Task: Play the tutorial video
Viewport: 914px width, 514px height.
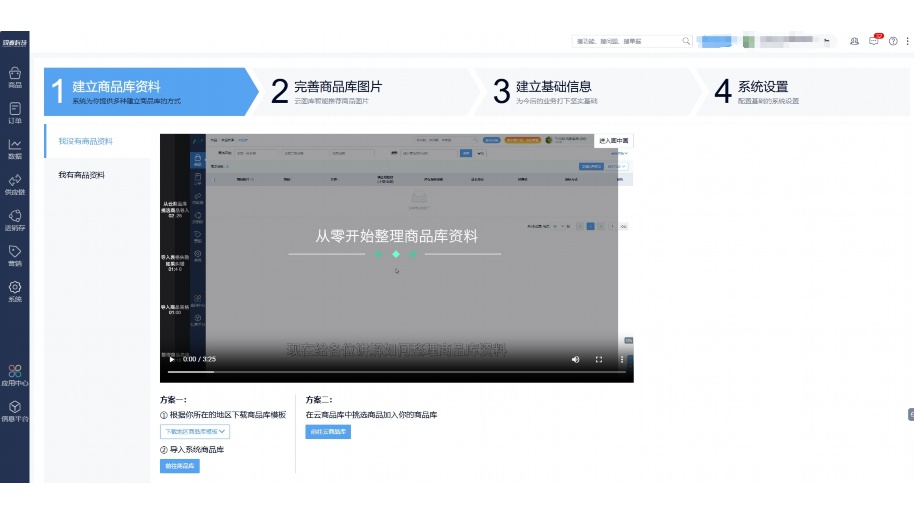Action: pyautogui.click(x=171, y=359)
